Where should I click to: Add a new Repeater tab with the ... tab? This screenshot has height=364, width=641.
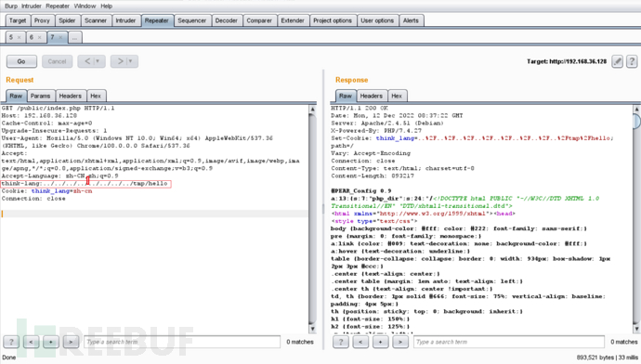coord(74,37)
